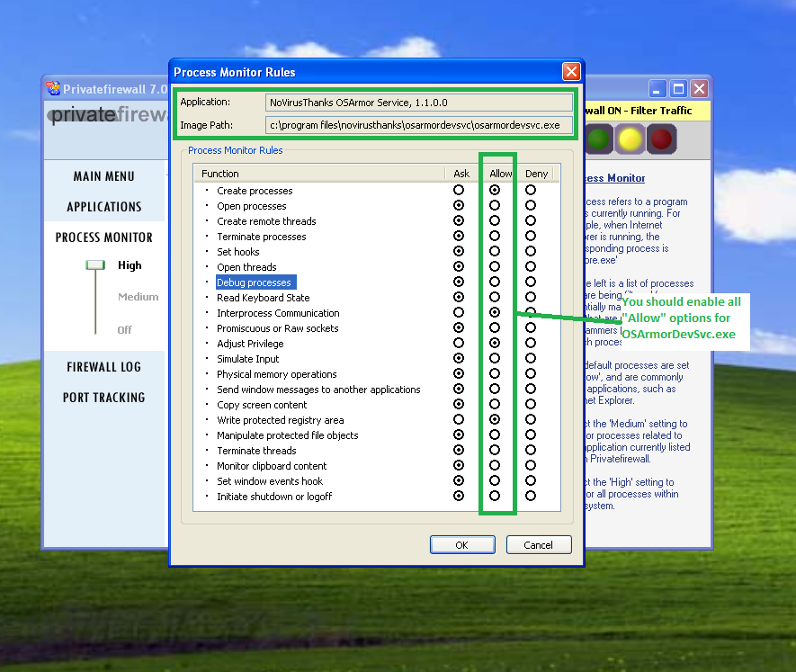Click Ask column header
Screen dimensions: 796x672
461,174
